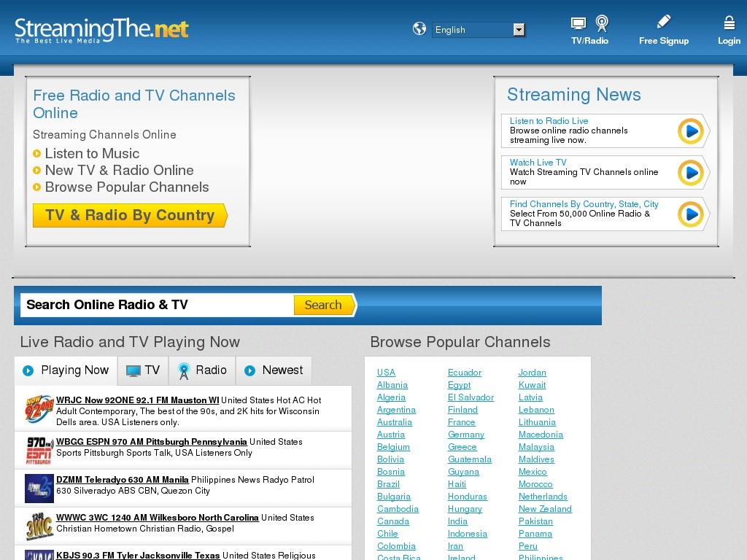The image size is (747, 560).
Task: Browse channels for Jordan
Action: 532,373
